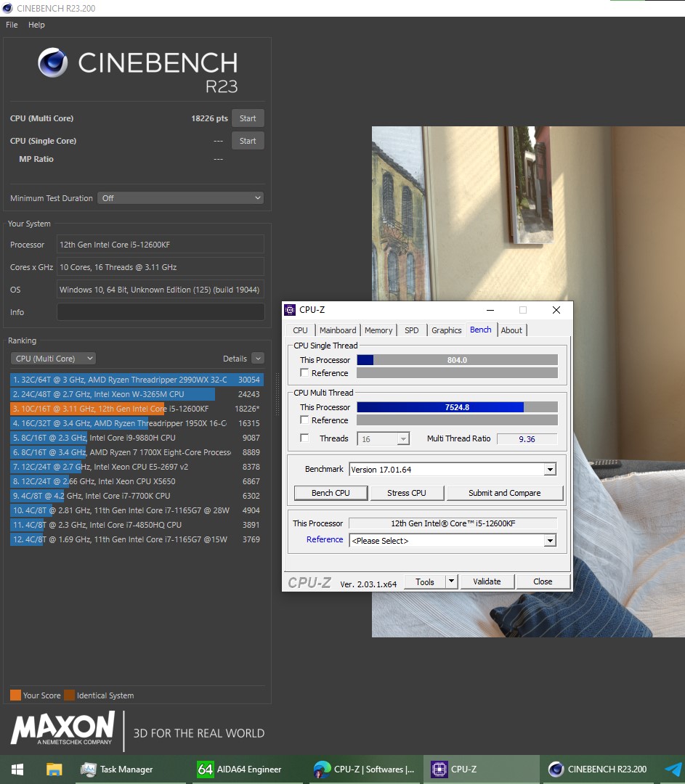Click the Info input field

coord(161,312)
